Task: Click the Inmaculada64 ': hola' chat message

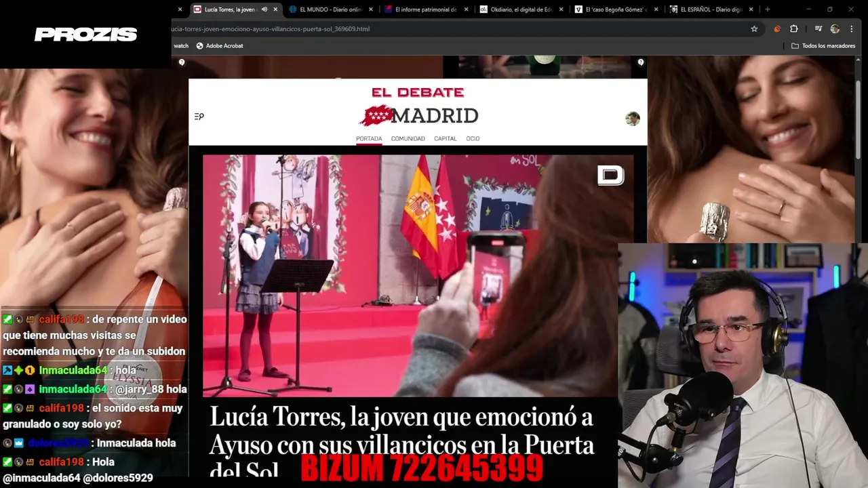Action: (x=70, y=370)
